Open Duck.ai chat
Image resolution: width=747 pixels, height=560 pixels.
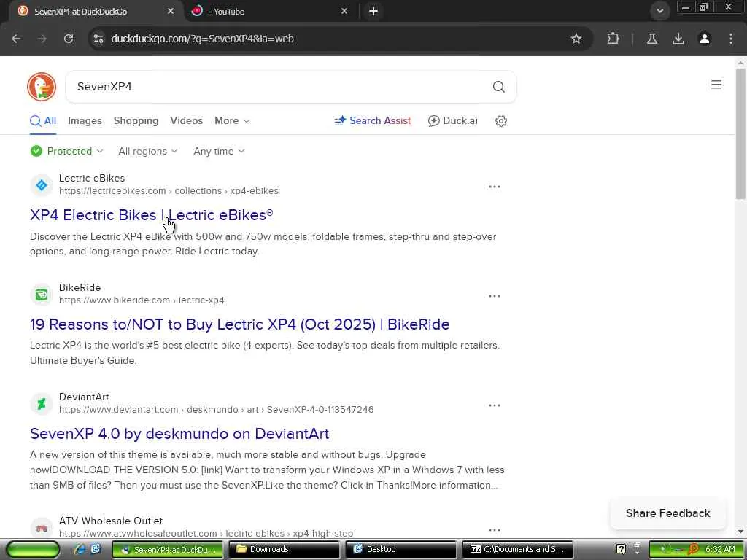[x=452, y=121]
